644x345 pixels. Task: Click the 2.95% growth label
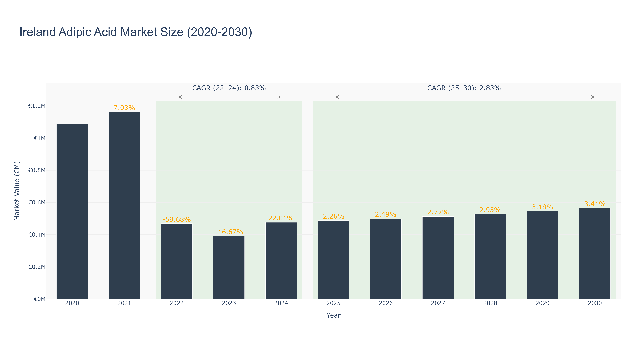pyautogui.click(x=490, y=210)
